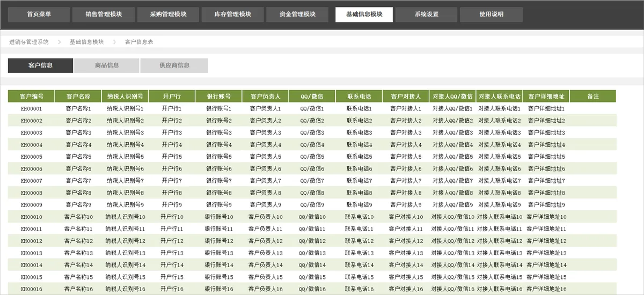This screenshot has width=644, height=295.
Task: Click cell QQ/微信4
Action: point(312,145)
